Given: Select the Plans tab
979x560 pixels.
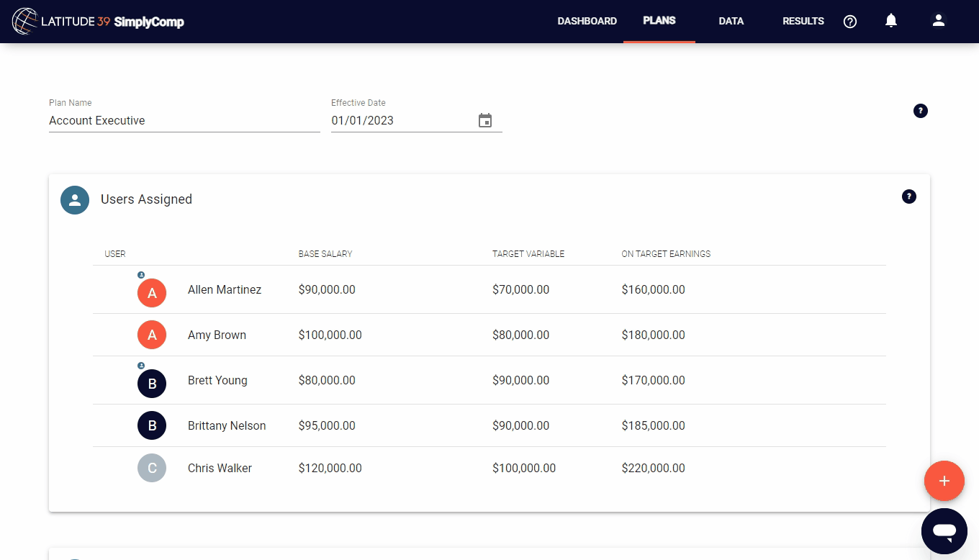Looking at the screenshot, I should tap(659, 21).
